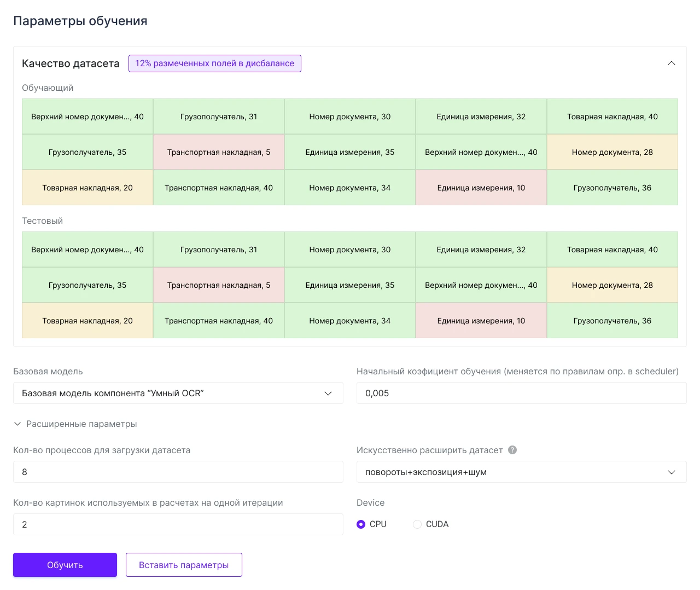Collapse the Качество датасета panel chevron

point(671,63)
